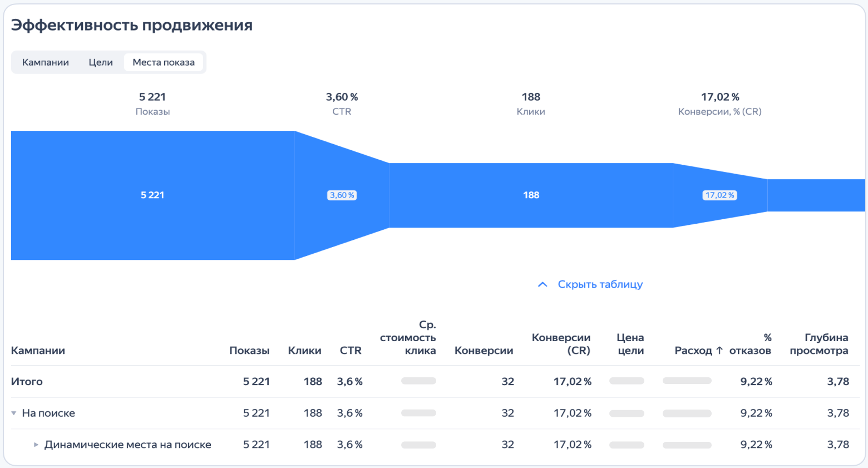Switch to the Кампании tab
868x468 pixels.
coord(46,62)
